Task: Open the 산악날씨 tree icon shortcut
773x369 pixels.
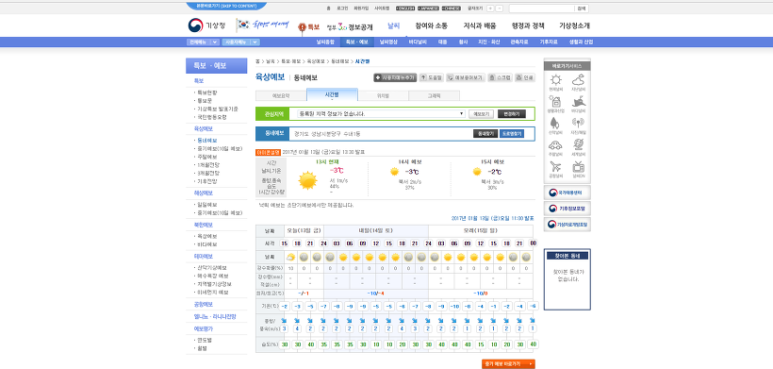Action: [556, 123]
